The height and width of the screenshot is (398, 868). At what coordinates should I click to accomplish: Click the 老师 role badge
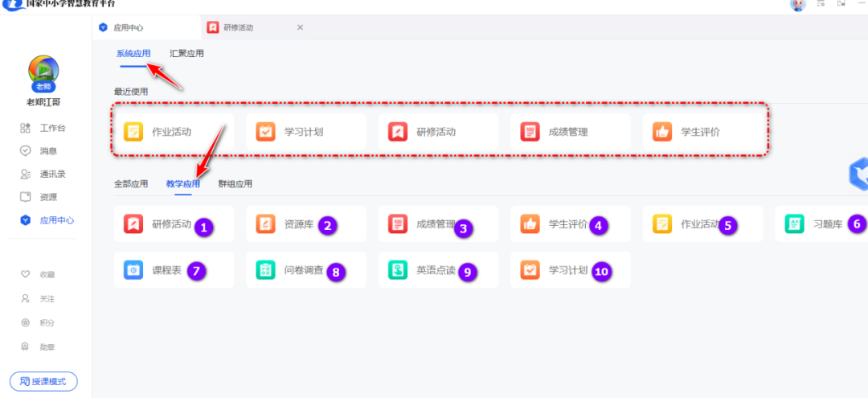(x=43, y=88)
